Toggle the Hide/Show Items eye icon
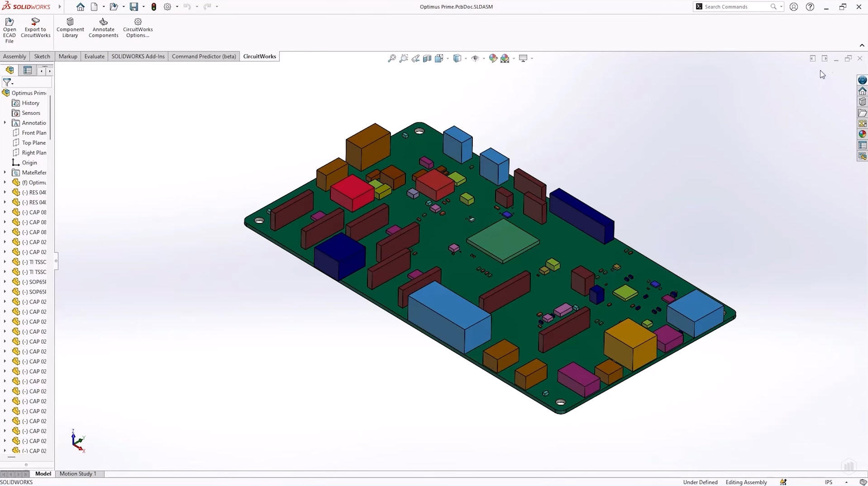The width and height of the screenshot is (868, 486). click(x=475, y=58)
